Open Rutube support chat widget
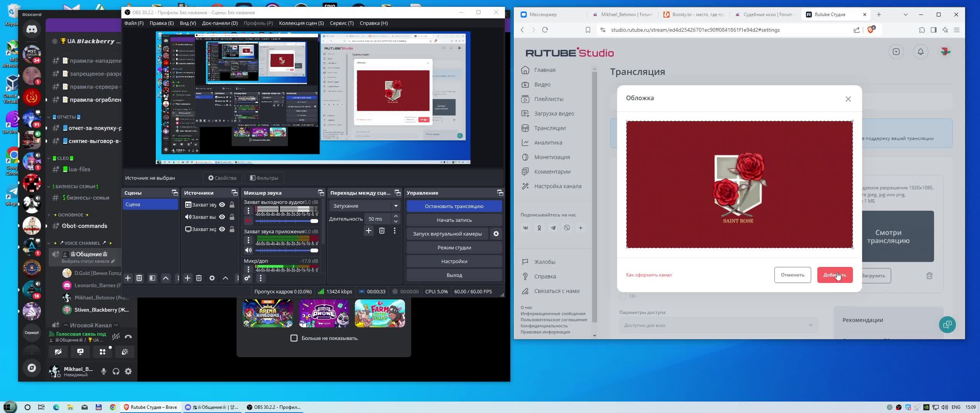 (947, 325)
